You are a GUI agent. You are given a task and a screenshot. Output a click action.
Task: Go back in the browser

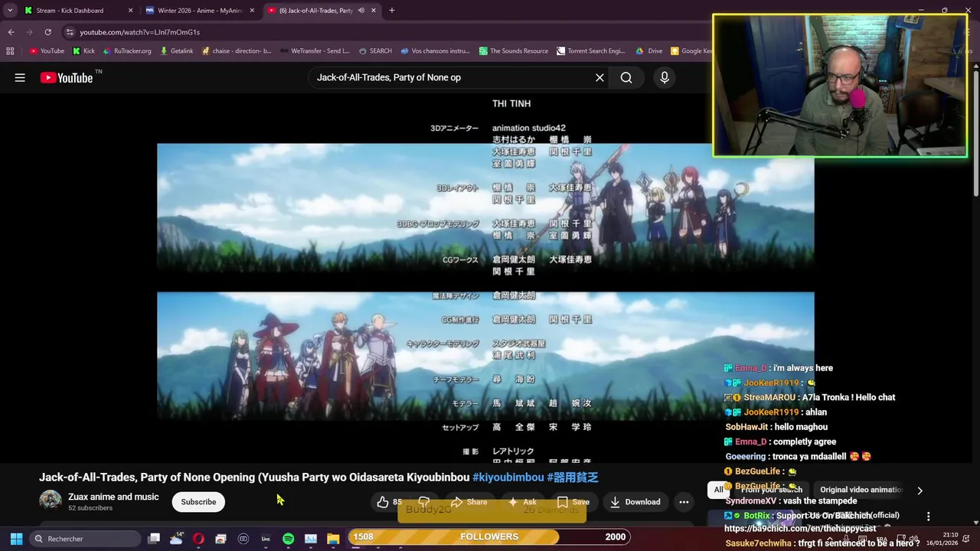11,32
